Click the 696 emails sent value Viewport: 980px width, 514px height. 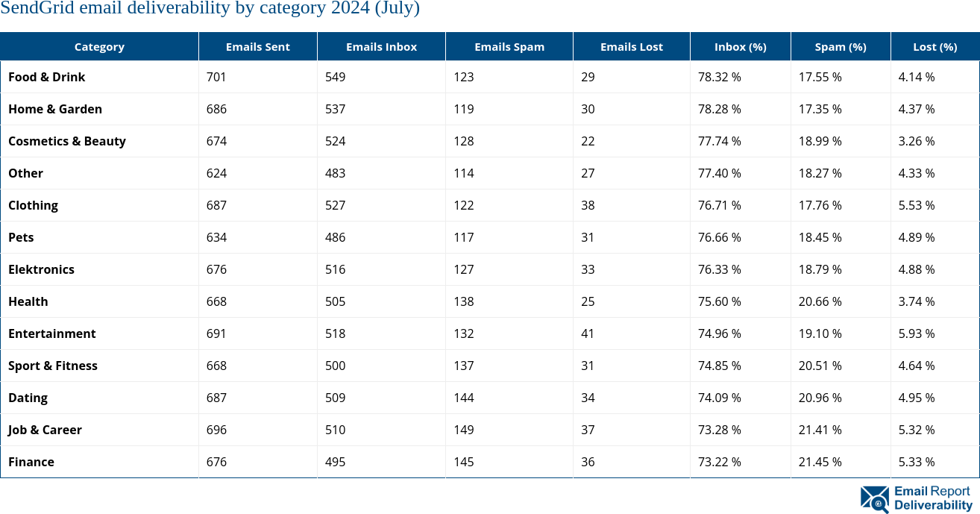216,430
